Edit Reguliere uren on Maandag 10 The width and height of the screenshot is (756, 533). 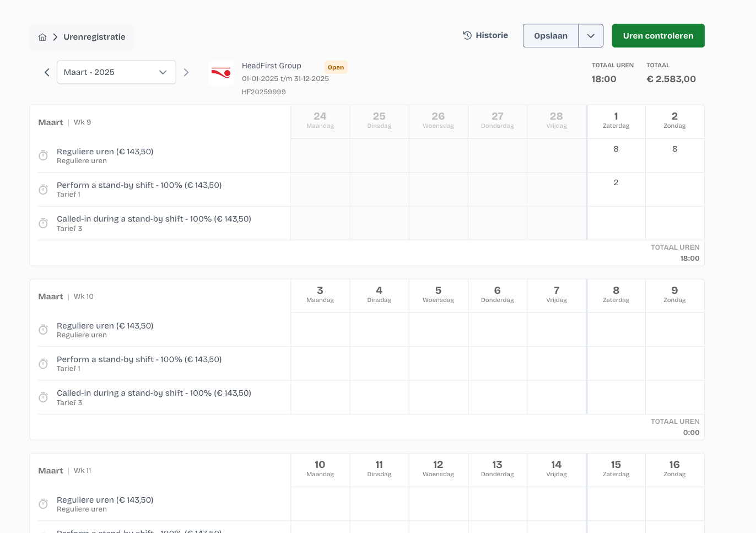tap(320, 504)
